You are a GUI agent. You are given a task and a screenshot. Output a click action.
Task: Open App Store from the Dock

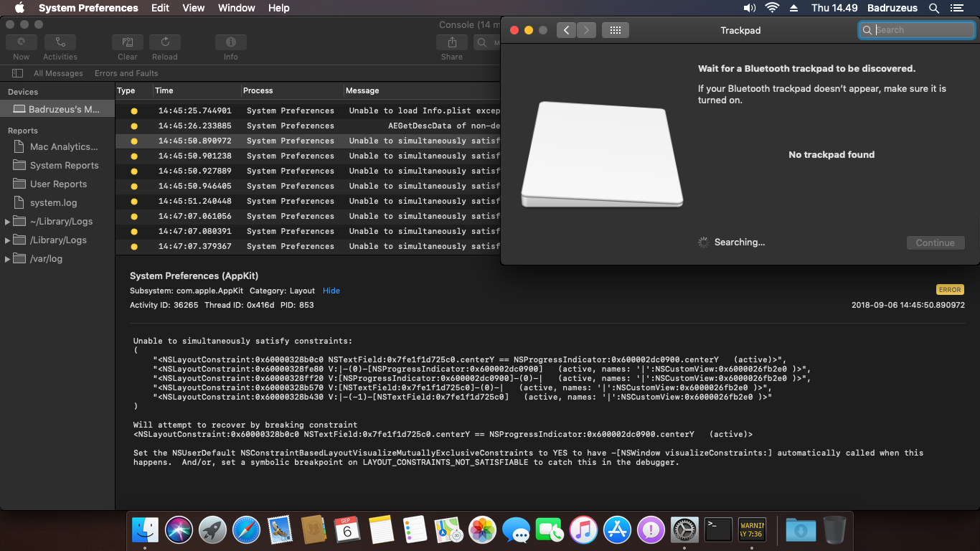tap(617, 530)
